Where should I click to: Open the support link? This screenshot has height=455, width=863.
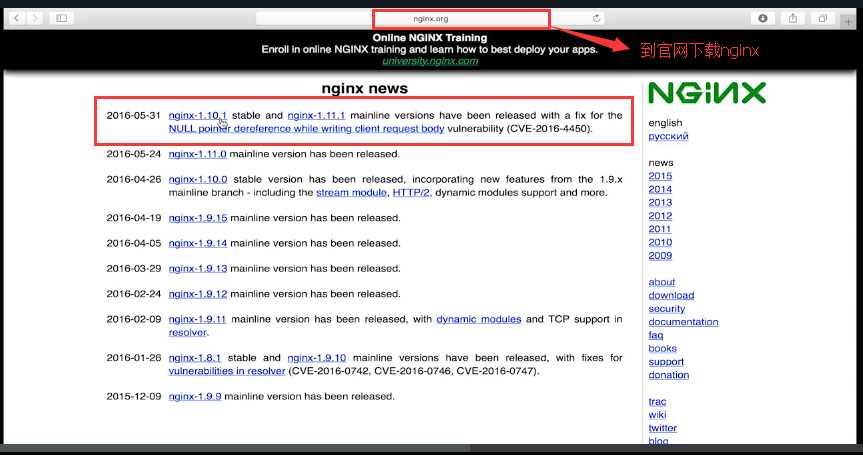(666, 361)
